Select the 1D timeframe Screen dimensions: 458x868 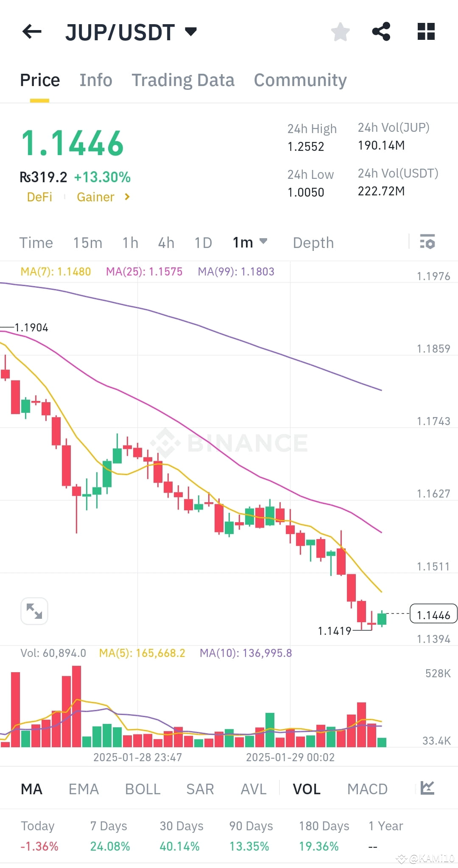click(203, 242)
